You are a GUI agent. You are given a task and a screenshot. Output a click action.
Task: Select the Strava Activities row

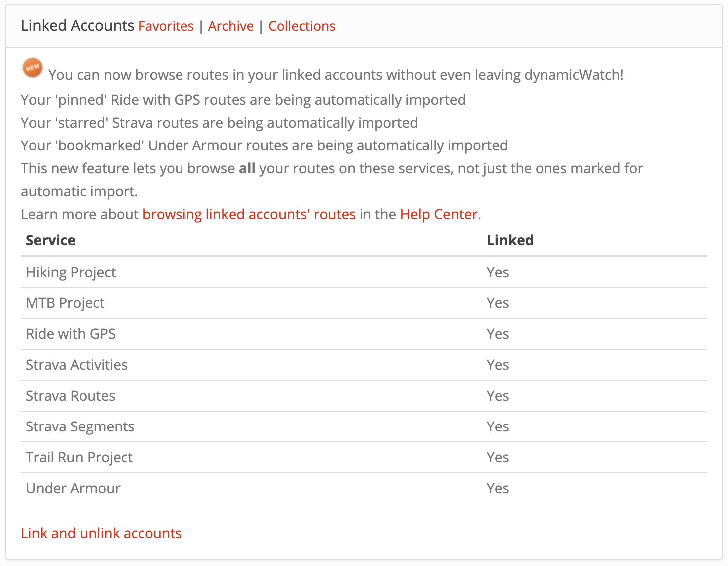pos(77,365)
